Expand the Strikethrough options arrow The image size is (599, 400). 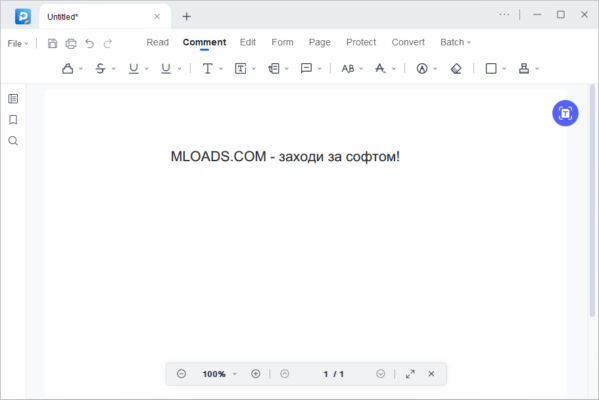point(113,69)
